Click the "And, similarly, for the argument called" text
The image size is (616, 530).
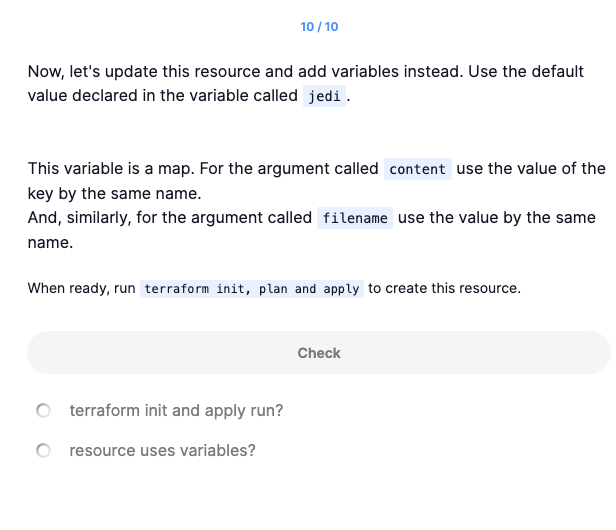(170, 218)
